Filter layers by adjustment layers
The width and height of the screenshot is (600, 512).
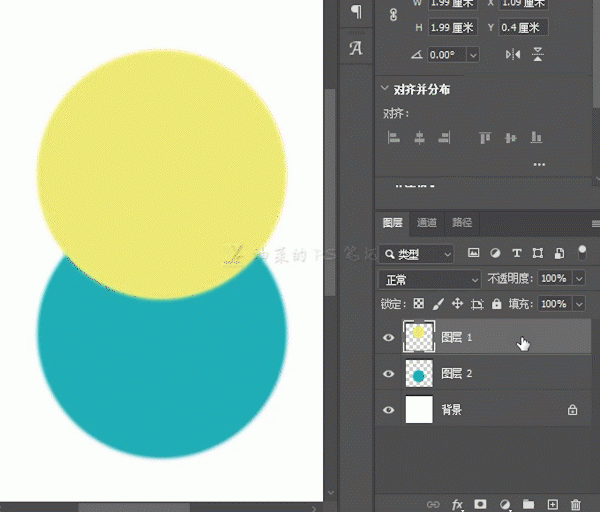pyautogui.click(x=495, y=253)
